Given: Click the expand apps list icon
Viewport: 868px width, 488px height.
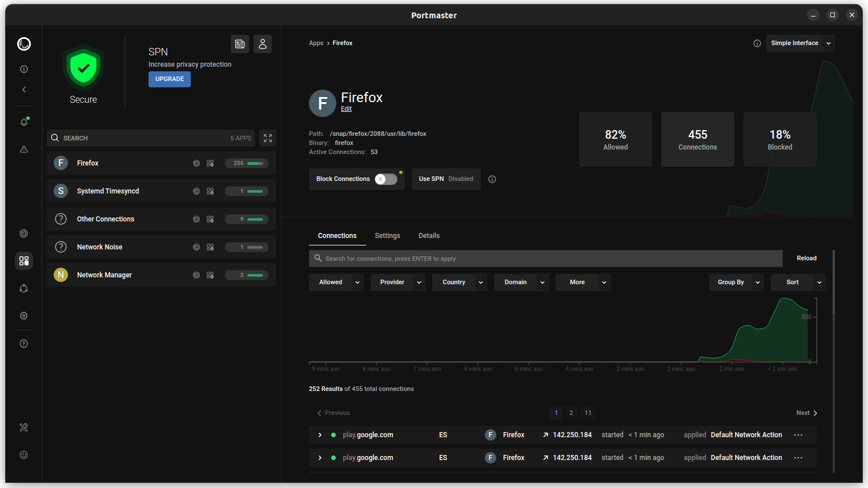Looking at the screenshot, I should (268, 138).
